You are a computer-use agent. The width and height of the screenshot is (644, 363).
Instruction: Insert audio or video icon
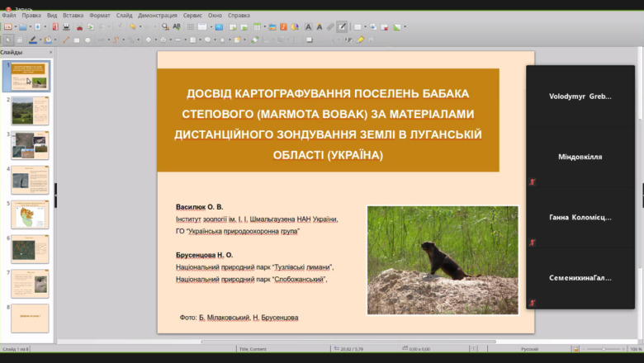pos(283,27)
